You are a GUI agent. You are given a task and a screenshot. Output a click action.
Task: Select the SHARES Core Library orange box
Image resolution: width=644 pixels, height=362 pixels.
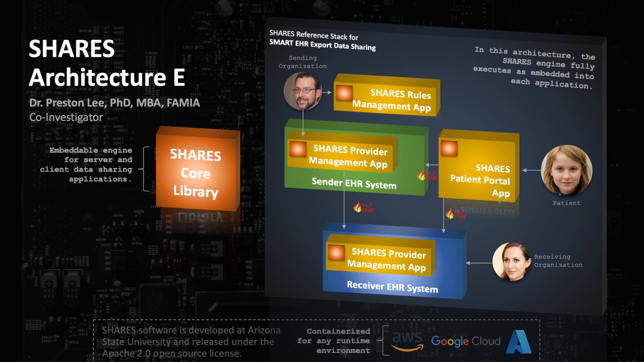[x=198, y=169]
